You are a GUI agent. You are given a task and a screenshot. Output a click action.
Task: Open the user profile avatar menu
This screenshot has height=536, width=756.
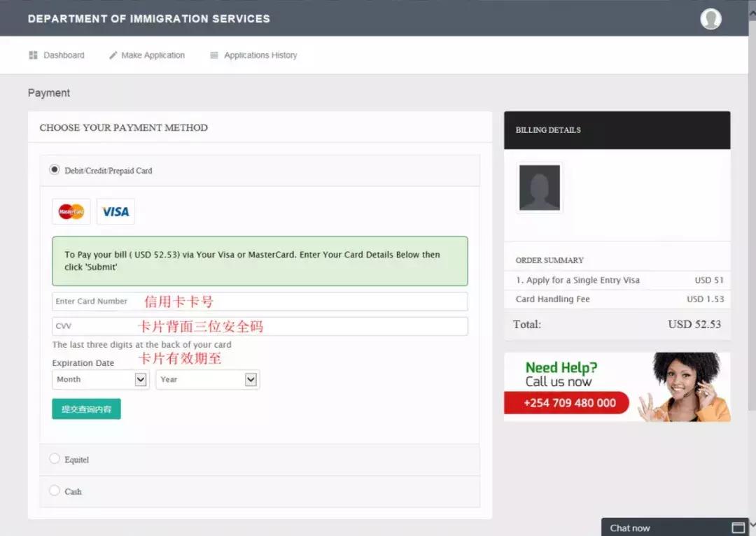click(x=710, y=19)
